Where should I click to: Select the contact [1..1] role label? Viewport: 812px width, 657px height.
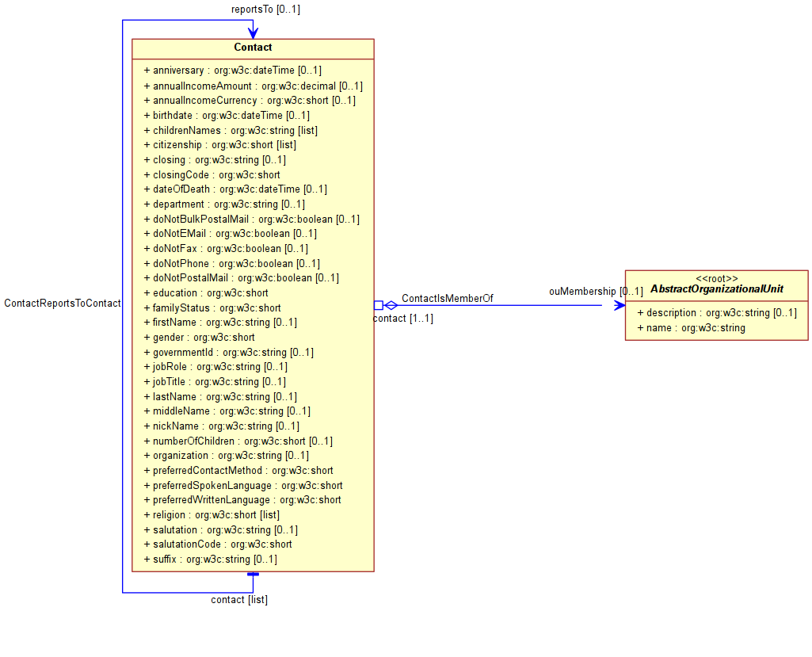point(403,319)
